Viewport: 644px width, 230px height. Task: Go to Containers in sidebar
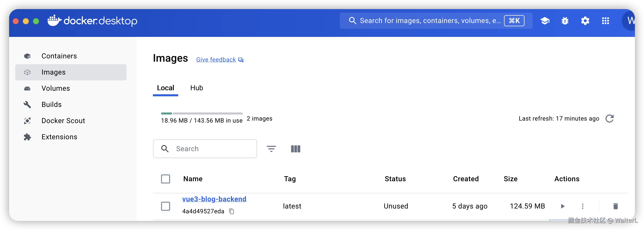pos(59,56)
